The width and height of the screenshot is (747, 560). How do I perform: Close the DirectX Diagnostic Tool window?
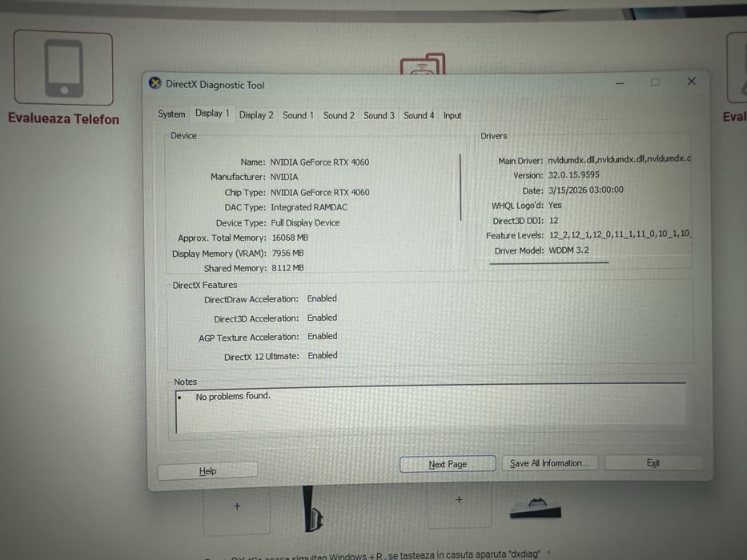[691, 82]
